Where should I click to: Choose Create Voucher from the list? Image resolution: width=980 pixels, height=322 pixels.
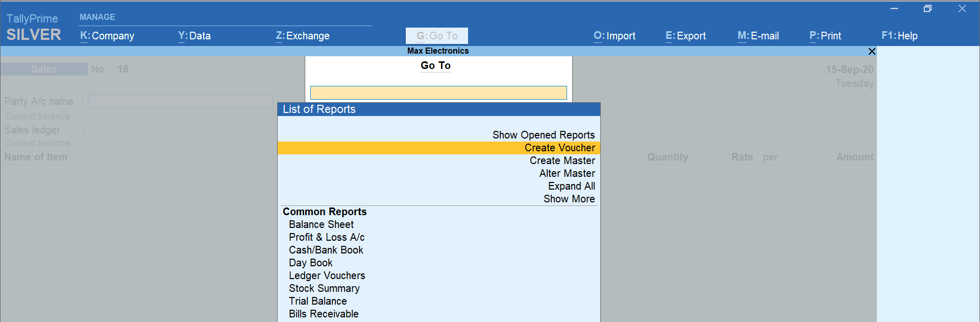pyautogui.click(x=559, y=148)
